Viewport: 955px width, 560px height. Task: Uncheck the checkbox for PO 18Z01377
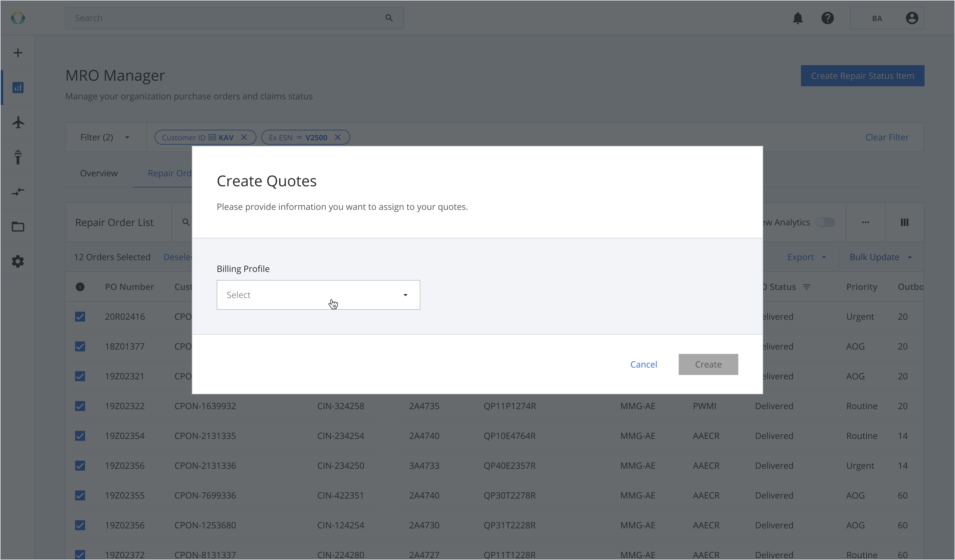pos(80,346)
